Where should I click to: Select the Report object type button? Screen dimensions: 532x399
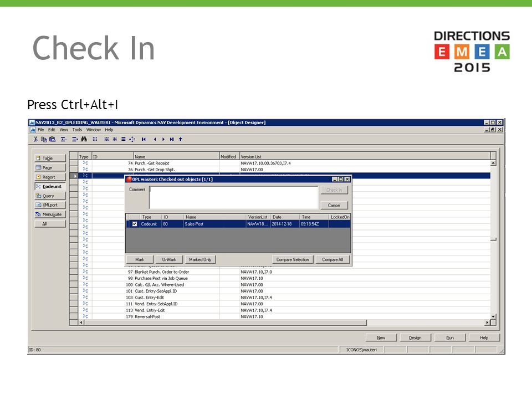[x=50, y=177]
